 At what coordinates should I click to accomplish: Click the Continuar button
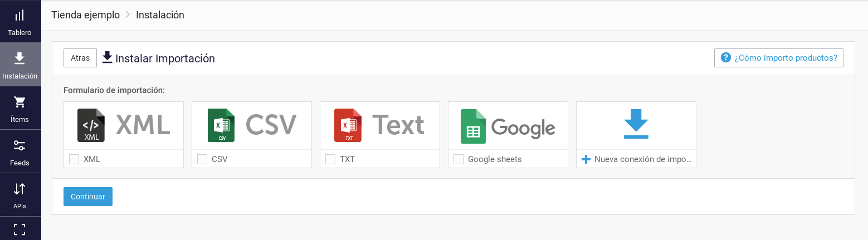pos(88,197)
